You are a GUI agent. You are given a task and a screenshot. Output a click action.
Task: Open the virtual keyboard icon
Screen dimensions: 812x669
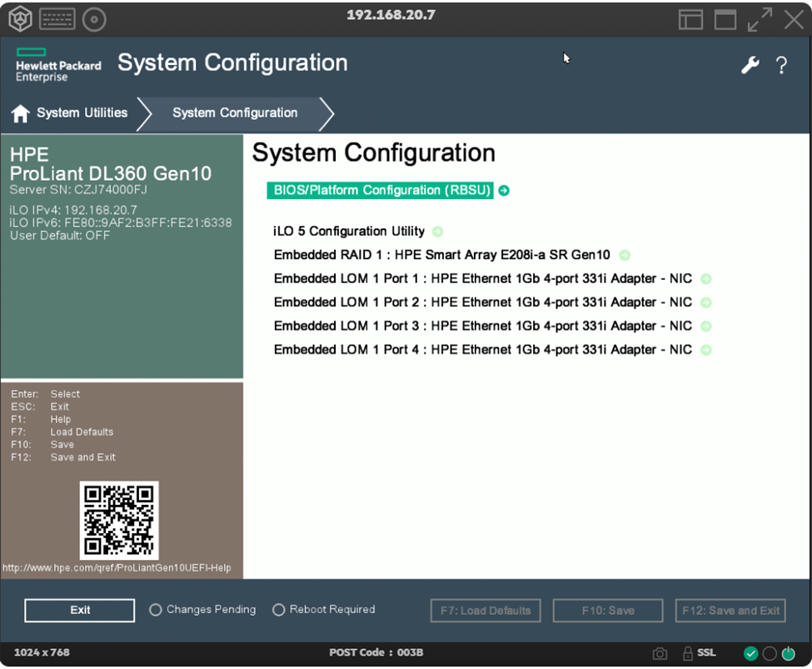point(57,18)
